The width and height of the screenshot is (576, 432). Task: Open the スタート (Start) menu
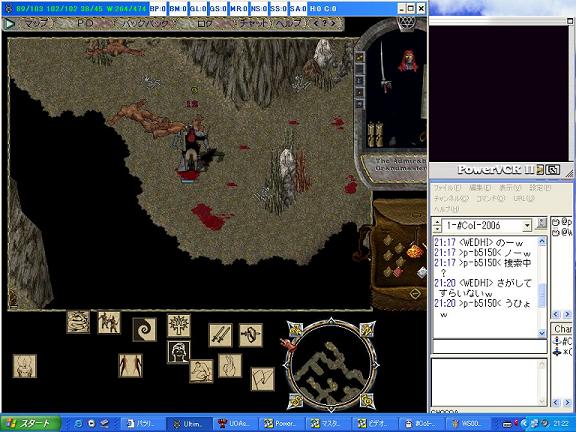[31, 423]
